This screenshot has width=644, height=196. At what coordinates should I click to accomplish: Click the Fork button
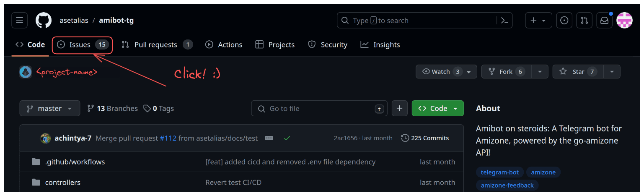coord(507,72)
